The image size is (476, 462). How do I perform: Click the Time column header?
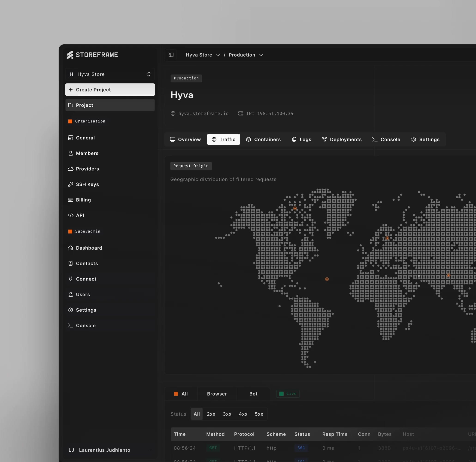click(x=180, y=434)
